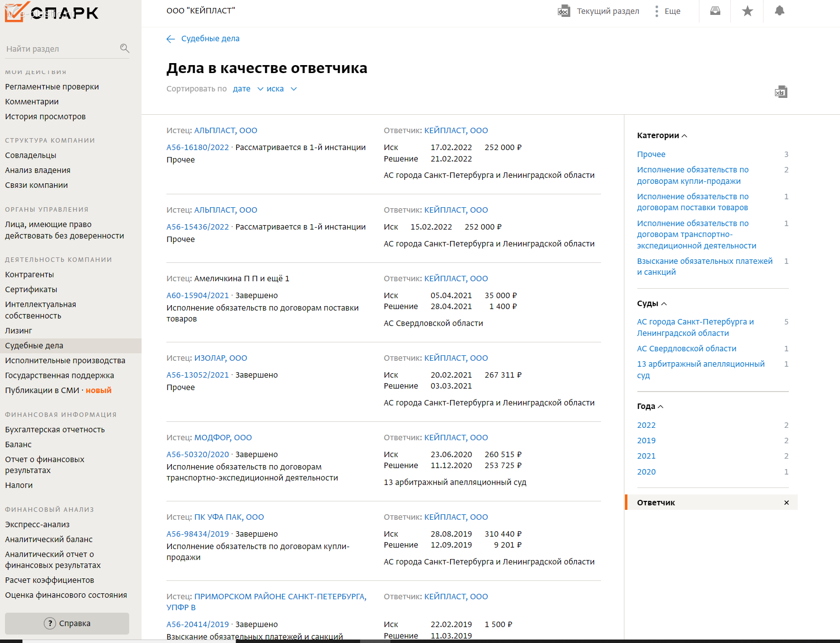840x643 pixels.
Task: Click the Найти раздел search field
Action: [x=60, y=49]
